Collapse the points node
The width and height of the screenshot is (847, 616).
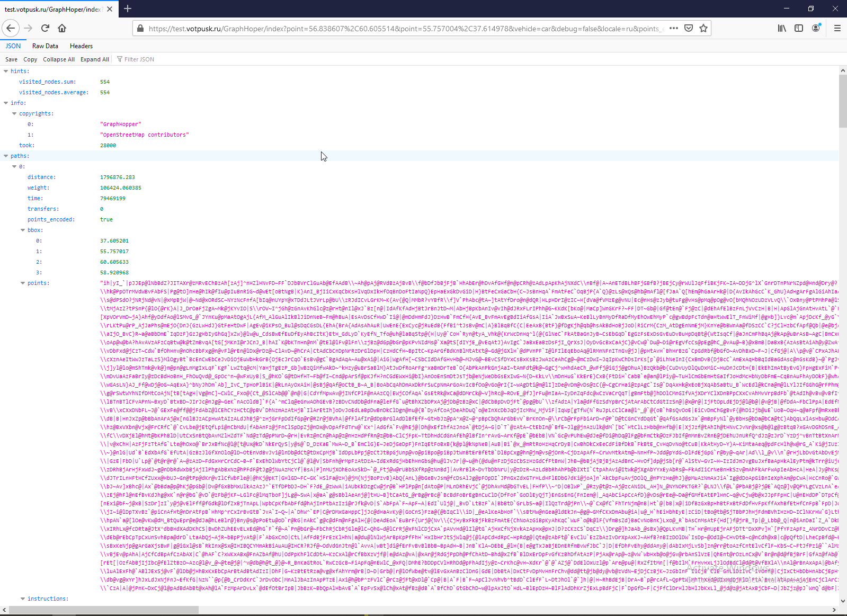pyautogui.click(x=23, y=283)
